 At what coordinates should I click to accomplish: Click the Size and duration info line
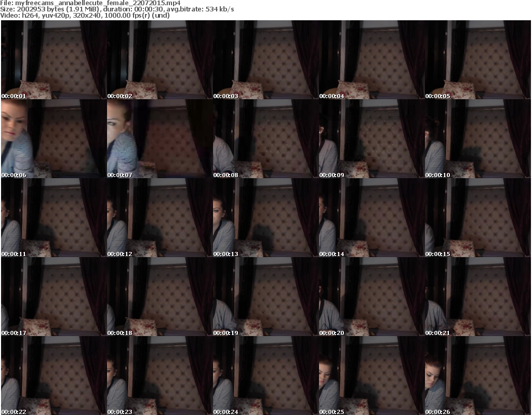click(117, 9)
